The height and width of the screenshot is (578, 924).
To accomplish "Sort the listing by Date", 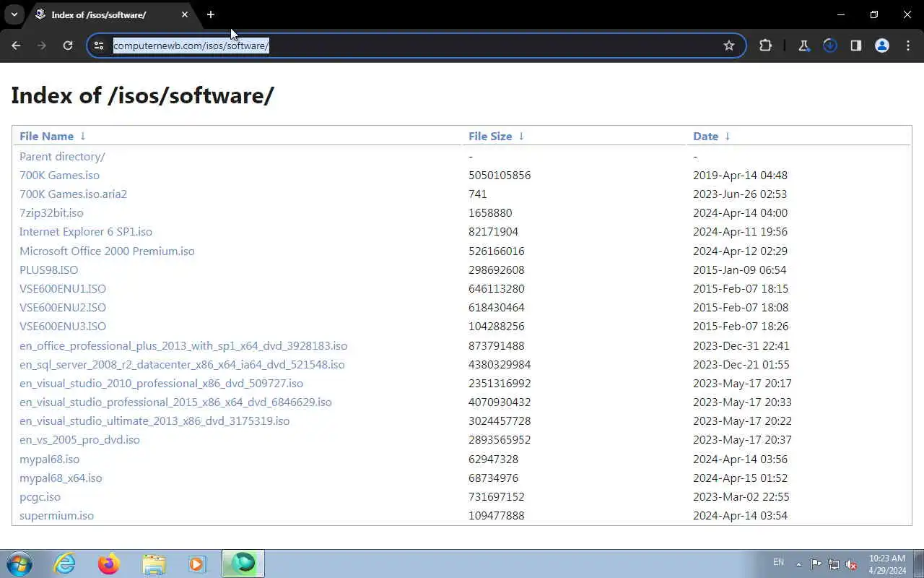I will (x=705, y=136).
